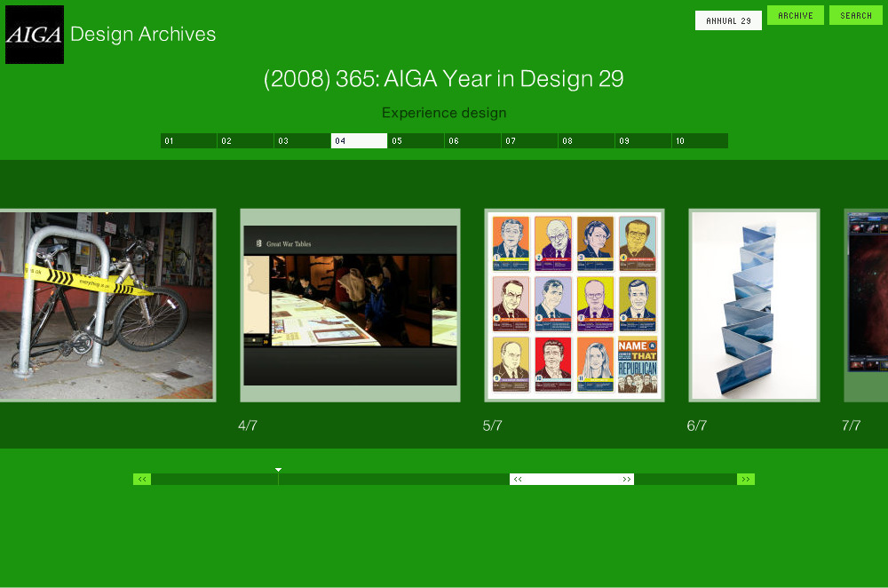The image size is (888, 588).
Task: Click the white triangle marker on the scroll track
Action: point(278,470)
